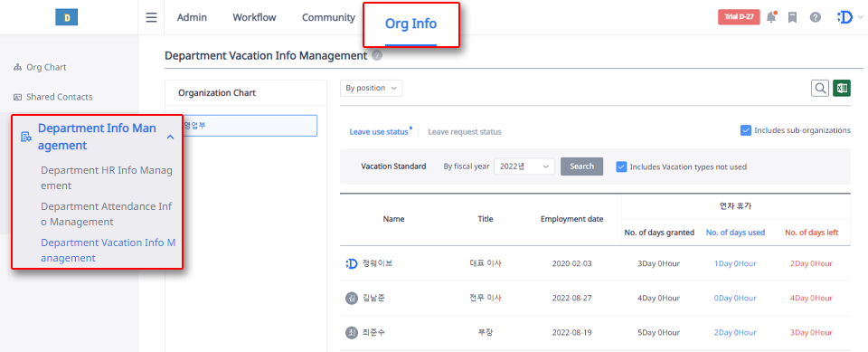
Task: Open Department Attendance Info Management
Action: [x=107, y=214]
